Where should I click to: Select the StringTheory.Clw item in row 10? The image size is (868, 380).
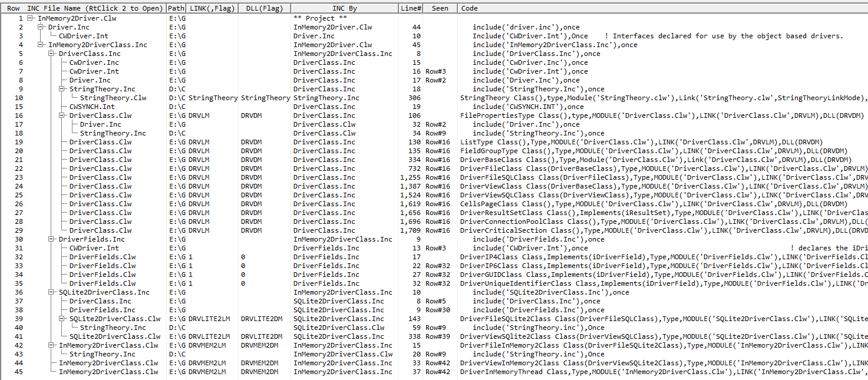coord(113,98)
